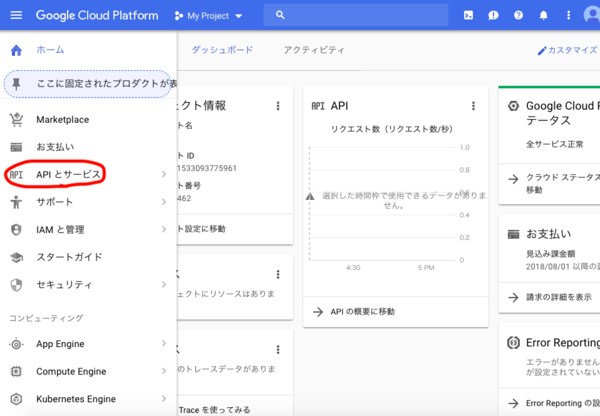Open the help question mark icon

(518, 15)
